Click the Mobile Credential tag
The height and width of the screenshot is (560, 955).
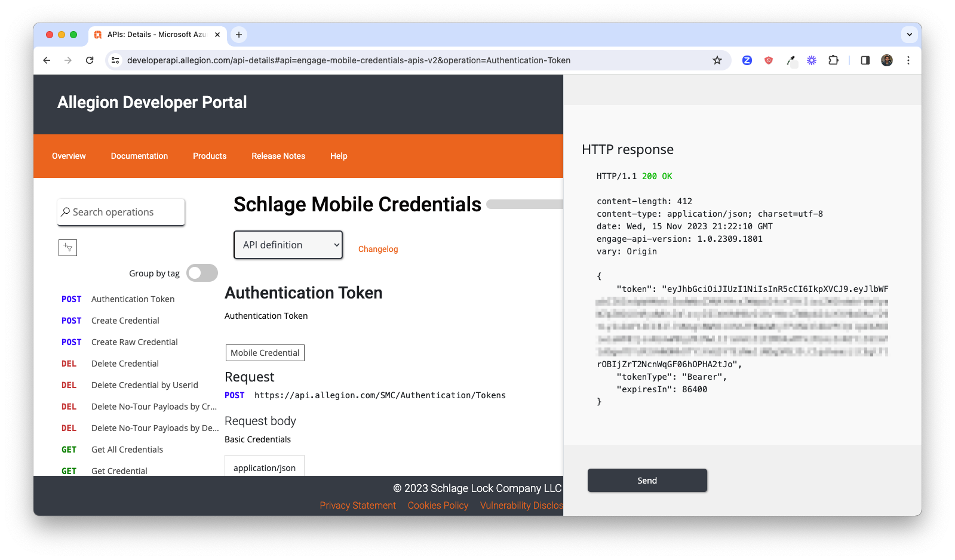pyautogui.click(x=265, y=353)
